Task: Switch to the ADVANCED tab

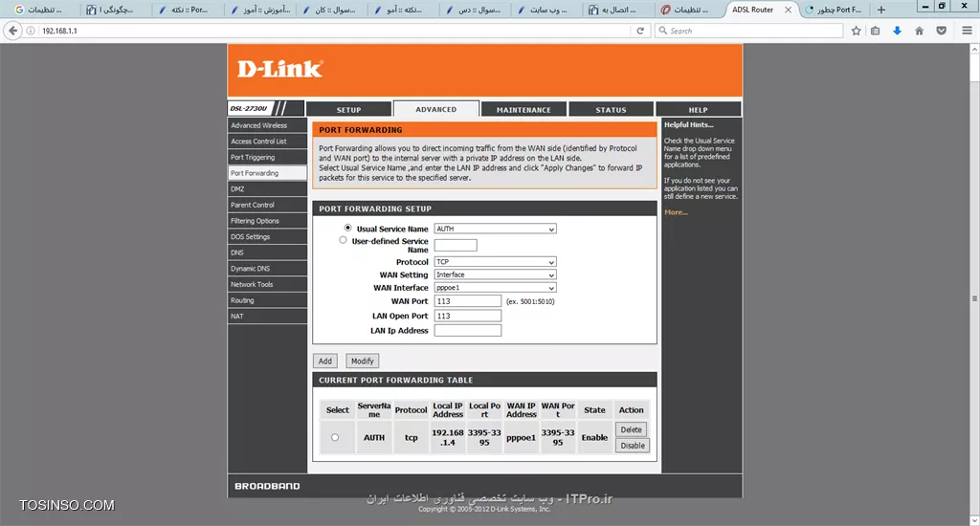Action: [x=436, y=109]
